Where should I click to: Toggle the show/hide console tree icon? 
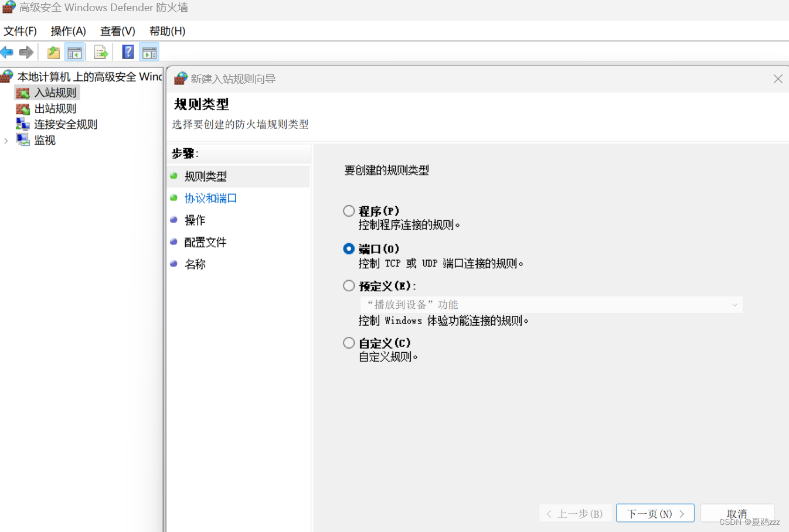(x=74, y=53)
